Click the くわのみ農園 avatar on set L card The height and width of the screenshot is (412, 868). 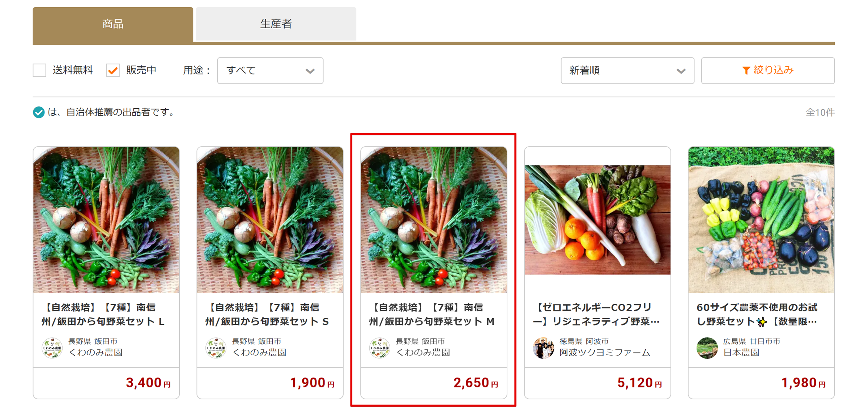tap(52, 348)
